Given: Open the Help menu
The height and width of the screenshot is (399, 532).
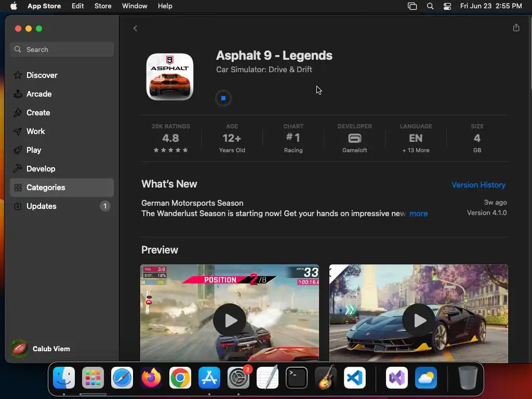Looking at the screenshot, I should pyautogui.click(x=165, y=6).
